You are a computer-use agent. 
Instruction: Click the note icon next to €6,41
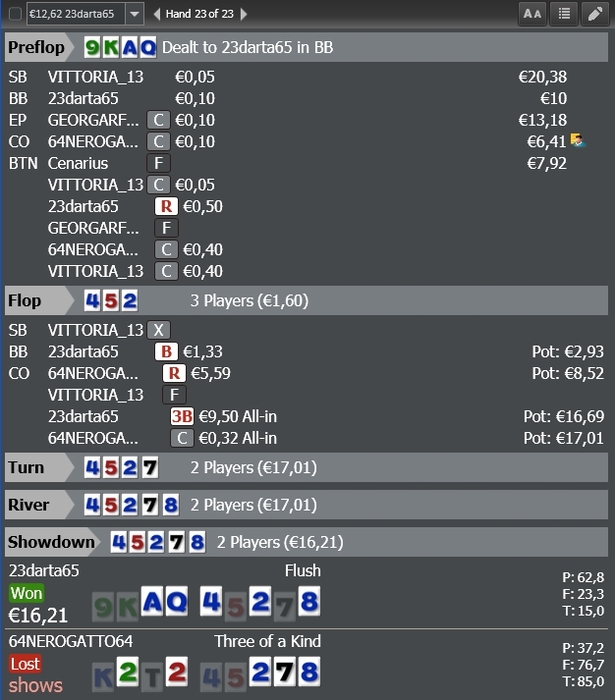point(578,141)
